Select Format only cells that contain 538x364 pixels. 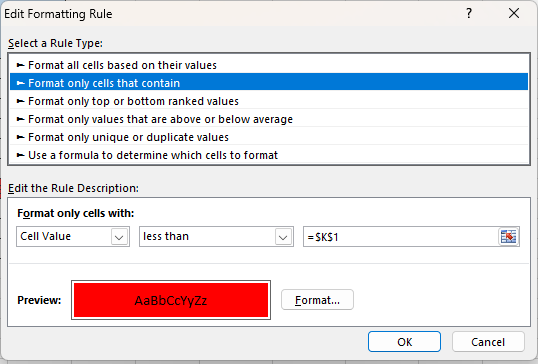269,83
